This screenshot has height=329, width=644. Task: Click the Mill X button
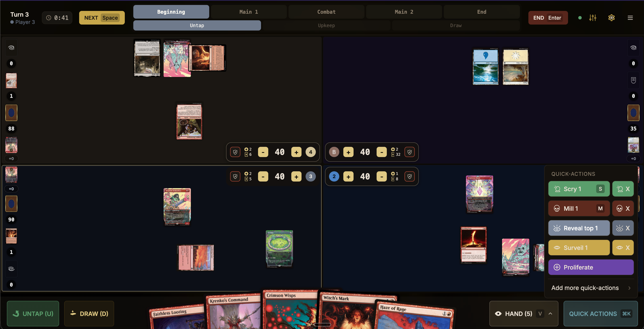click(623, 208)
